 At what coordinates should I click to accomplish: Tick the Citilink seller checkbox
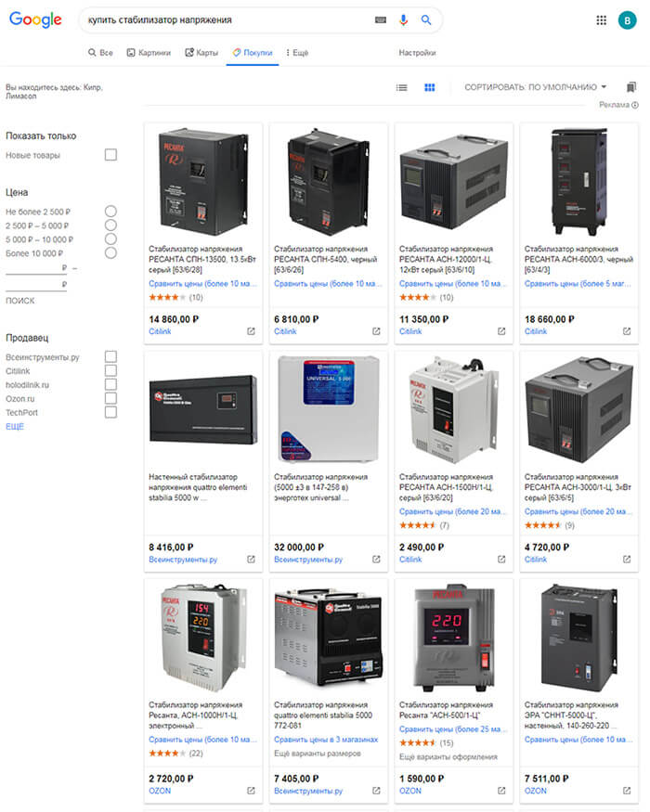(x=110, y=371)
